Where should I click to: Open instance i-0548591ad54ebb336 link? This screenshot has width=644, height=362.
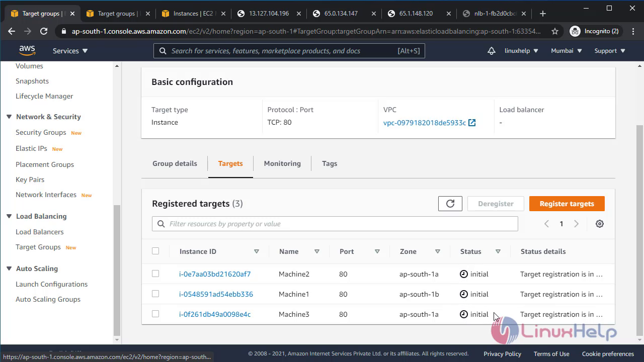(x=216, y=294)
